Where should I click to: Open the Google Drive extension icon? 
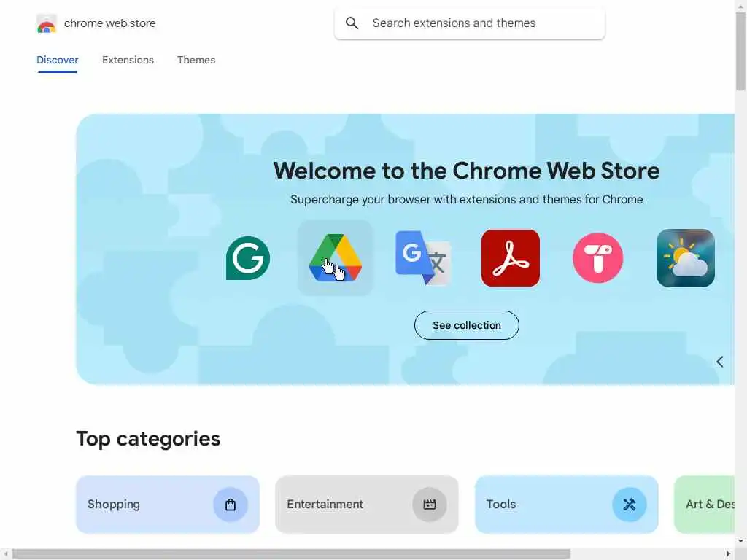tap(336, 257)
